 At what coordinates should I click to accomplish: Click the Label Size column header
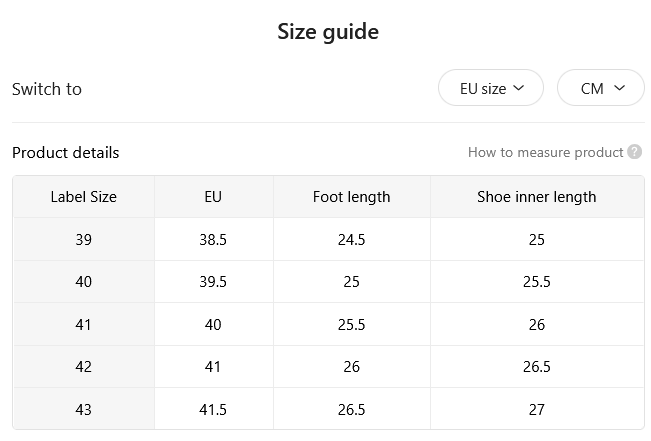(x=83, y=197)
